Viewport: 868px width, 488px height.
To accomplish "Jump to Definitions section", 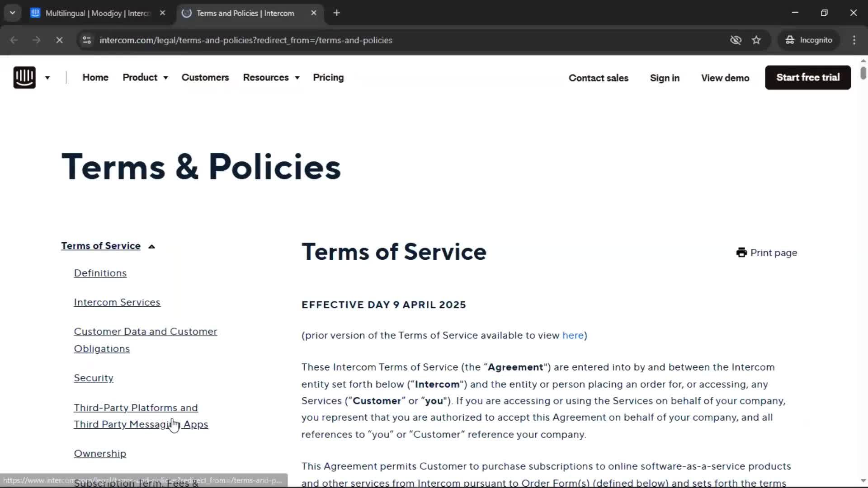I will (x=100, y=273).
